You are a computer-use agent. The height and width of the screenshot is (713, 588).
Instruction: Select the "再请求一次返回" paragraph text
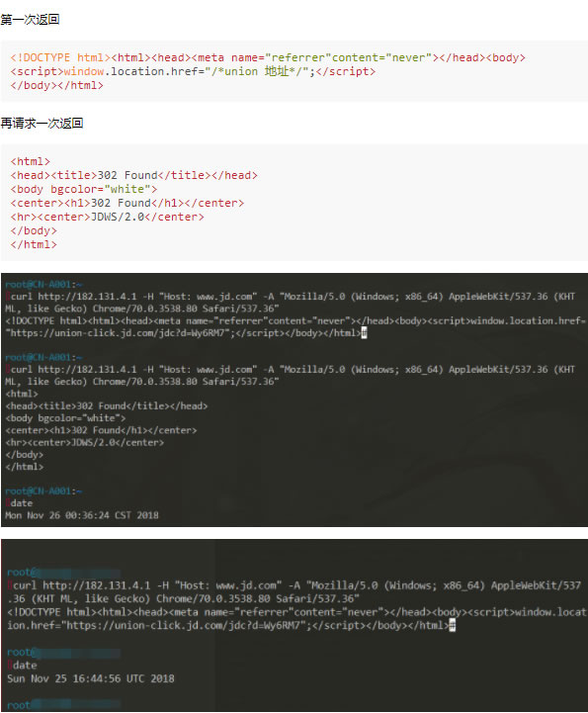pyautogui.click(x=42, y=124)
